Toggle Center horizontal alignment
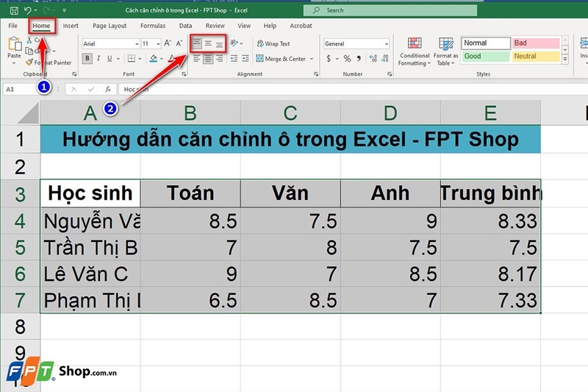 [x=208, y=59]
